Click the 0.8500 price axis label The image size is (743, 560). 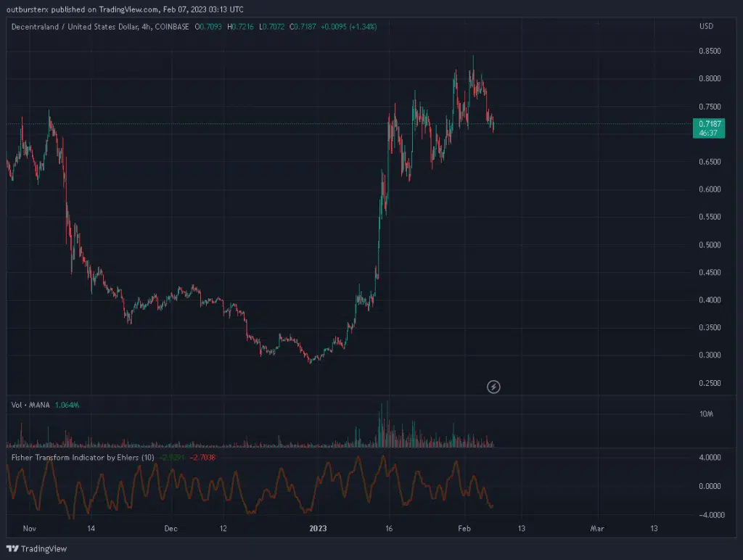pos(710,52)
